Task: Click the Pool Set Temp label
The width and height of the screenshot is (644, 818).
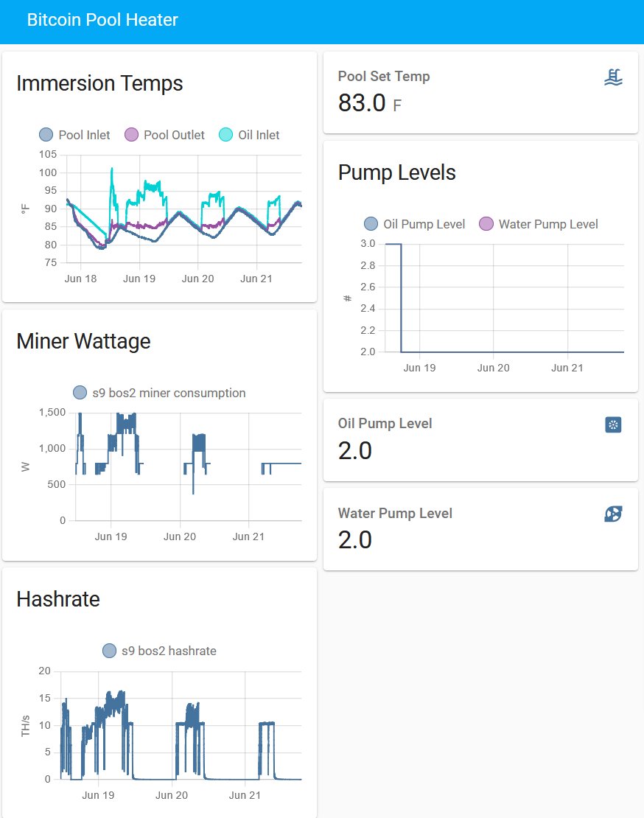Action: click(x=384, y=76)
